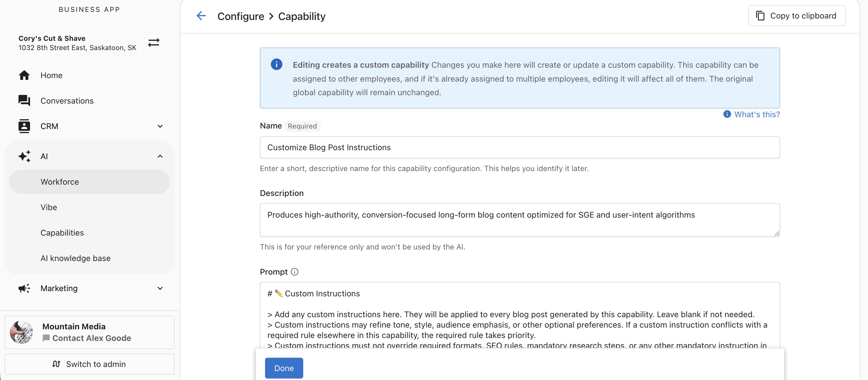Click the Capability breadcrumb text

pos(301,16)
